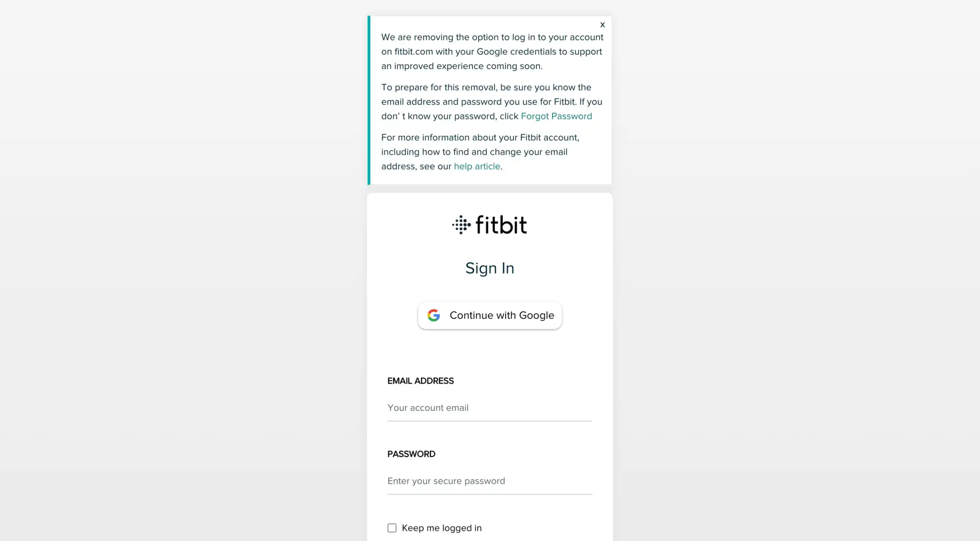The width and height of the screenshot is (980, 541).
Task: Click the Fitbit dotted logo icon
Action: (x=461, y=225)
